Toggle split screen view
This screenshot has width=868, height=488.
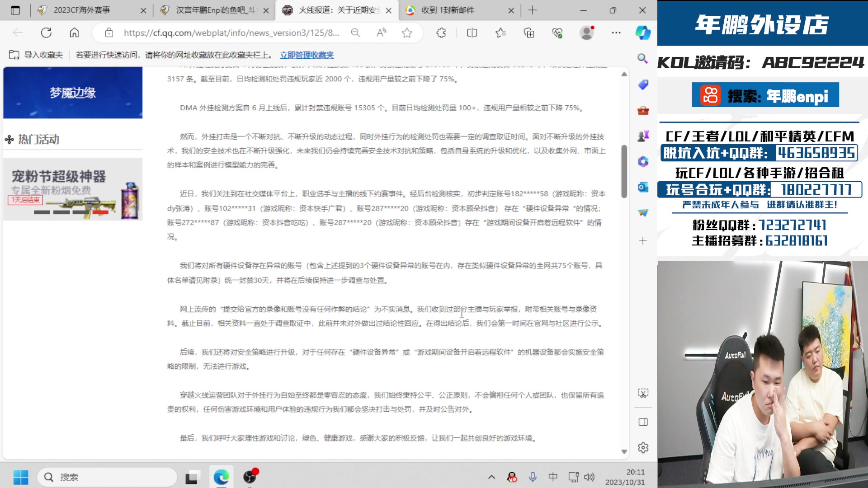coord(472,33)
